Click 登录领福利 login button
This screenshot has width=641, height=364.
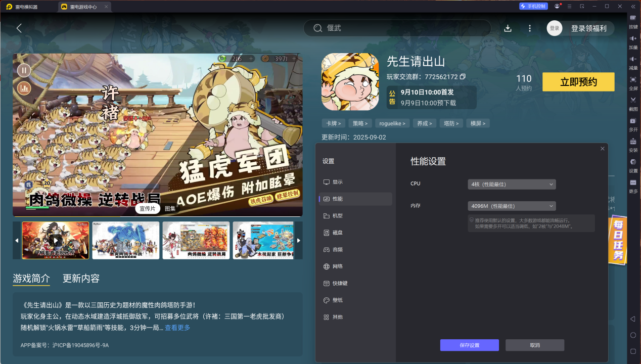point(588,28)
